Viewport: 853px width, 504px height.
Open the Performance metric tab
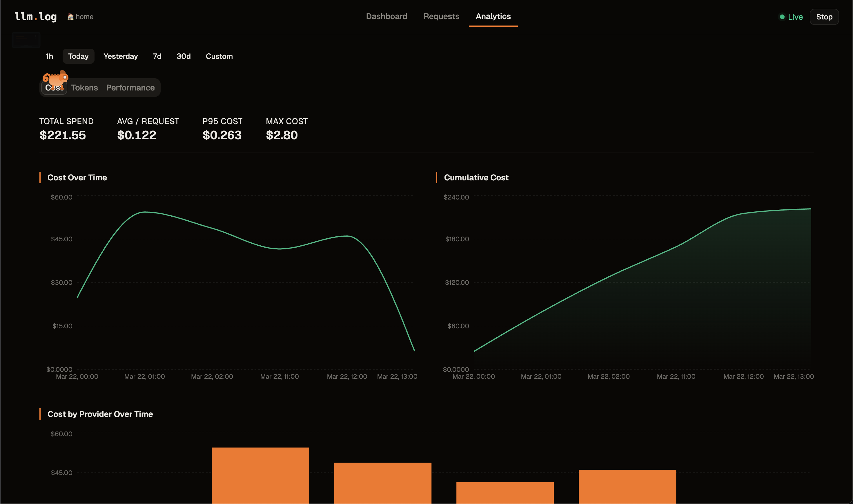[x=130, y=87]
